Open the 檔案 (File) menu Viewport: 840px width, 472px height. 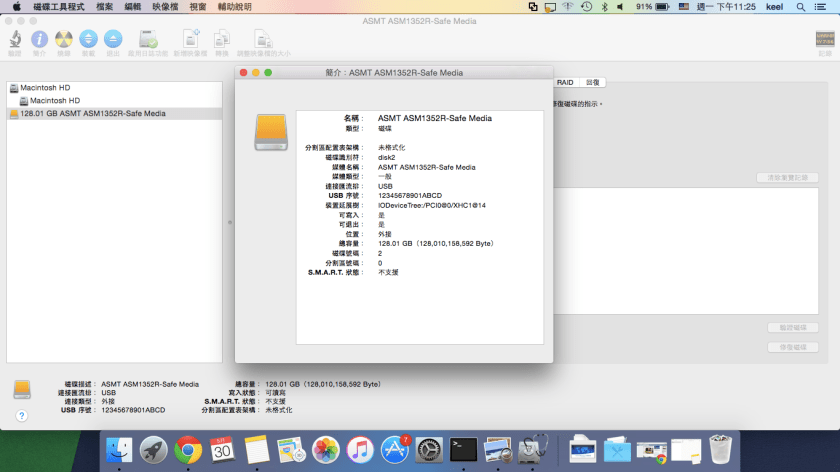[105, 6]
